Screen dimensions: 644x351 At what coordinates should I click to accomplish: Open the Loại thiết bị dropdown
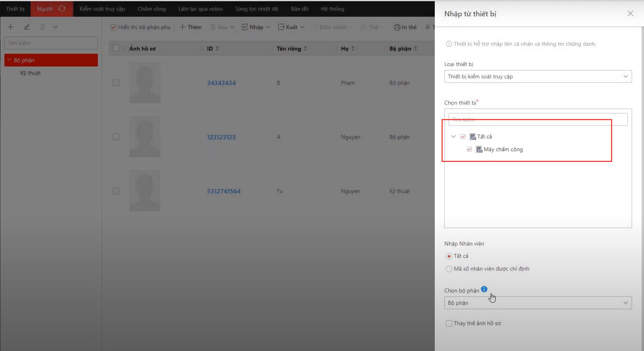tap(538, 76)
